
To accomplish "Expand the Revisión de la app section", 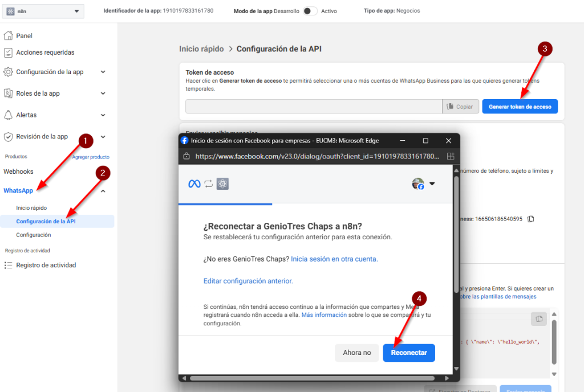I will [x=103, y=137].
